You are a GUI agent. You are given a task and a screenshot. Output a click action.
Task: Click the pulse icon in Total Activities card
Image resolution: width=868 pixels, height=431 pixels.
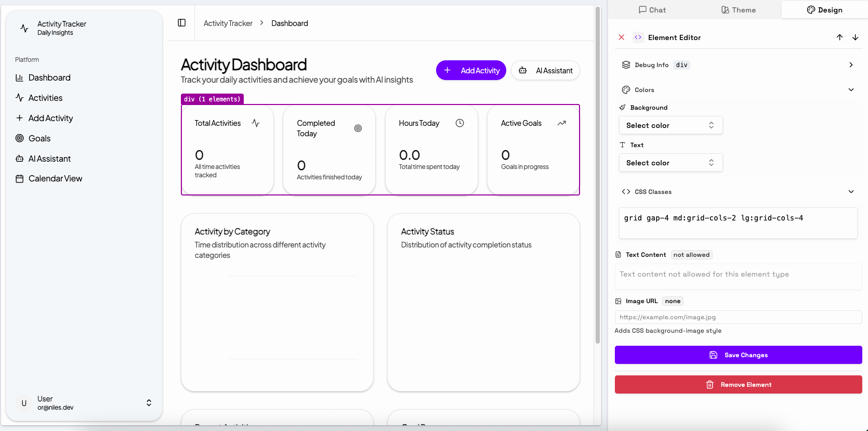(256, 123)
